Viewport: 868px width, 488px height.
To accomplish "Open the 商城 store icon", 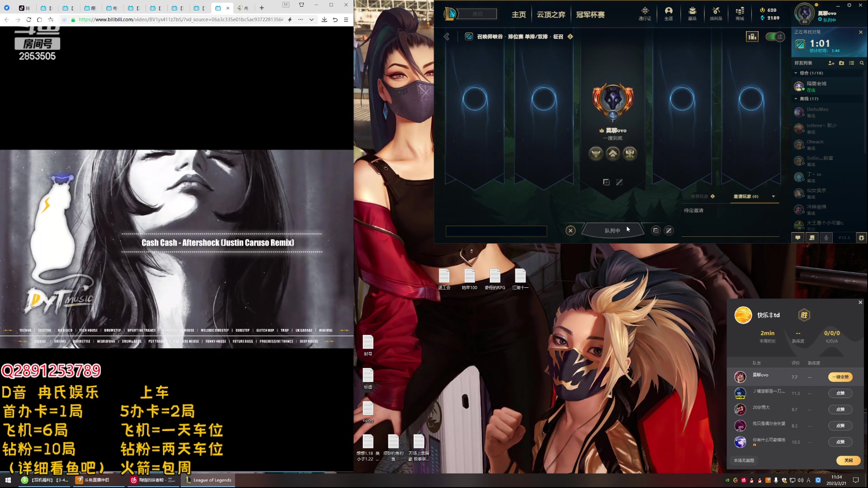I will [740, 14].
